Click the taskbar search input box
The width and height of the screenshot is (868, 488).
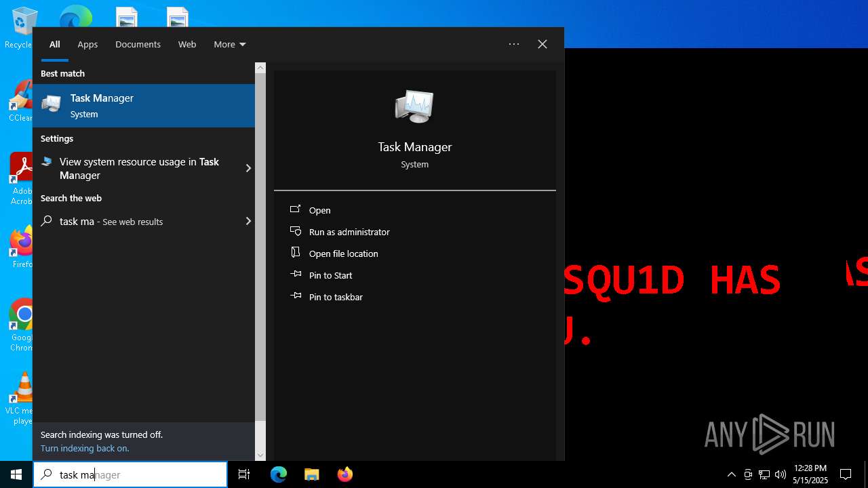(130, 474)
